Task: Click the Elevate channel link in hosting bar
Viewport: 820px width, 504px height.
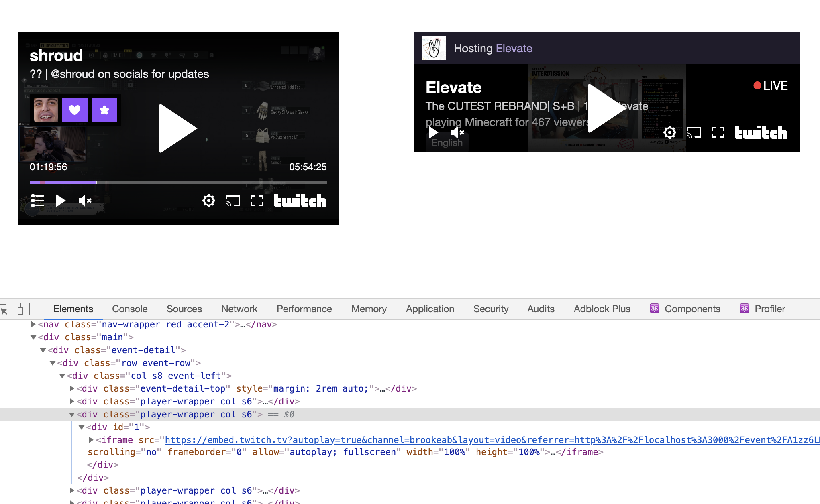Action: click(x=514, y=49)
